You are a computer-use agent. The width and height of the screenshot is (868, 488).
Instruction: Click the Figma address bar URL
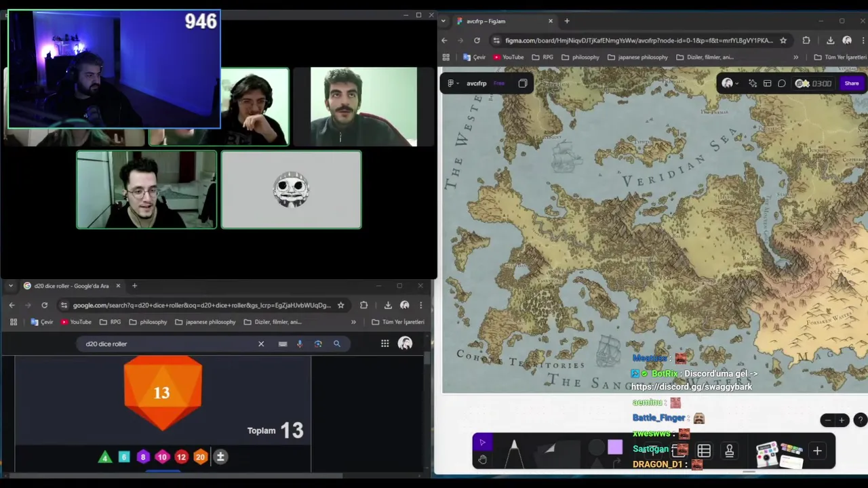tap(638, 40)
